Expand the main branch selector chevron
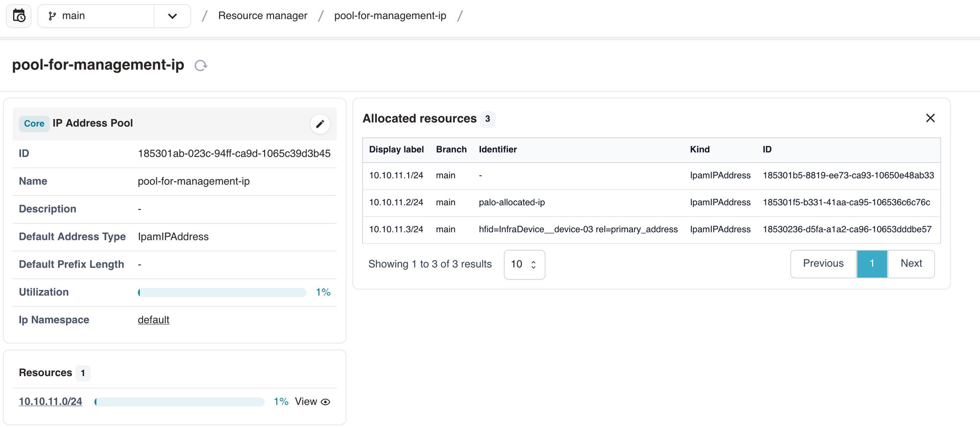Screen dimensions: 980x427 point(172,16)
